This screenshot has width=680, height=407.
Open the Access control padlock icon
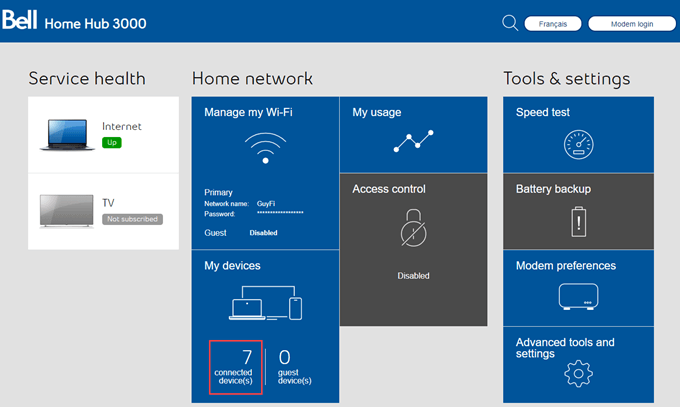click(413, 228)
